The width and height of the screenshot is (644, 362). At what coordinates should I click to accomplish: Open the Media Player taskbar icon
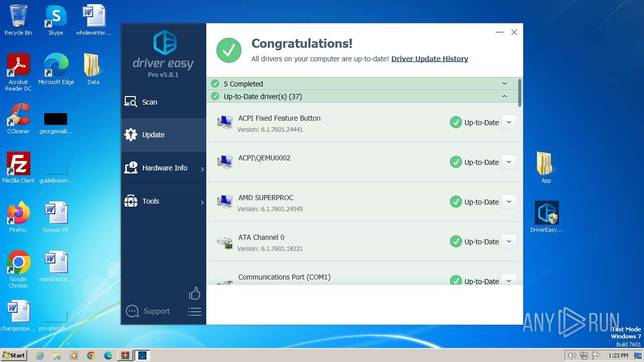[x=74, y=355]
